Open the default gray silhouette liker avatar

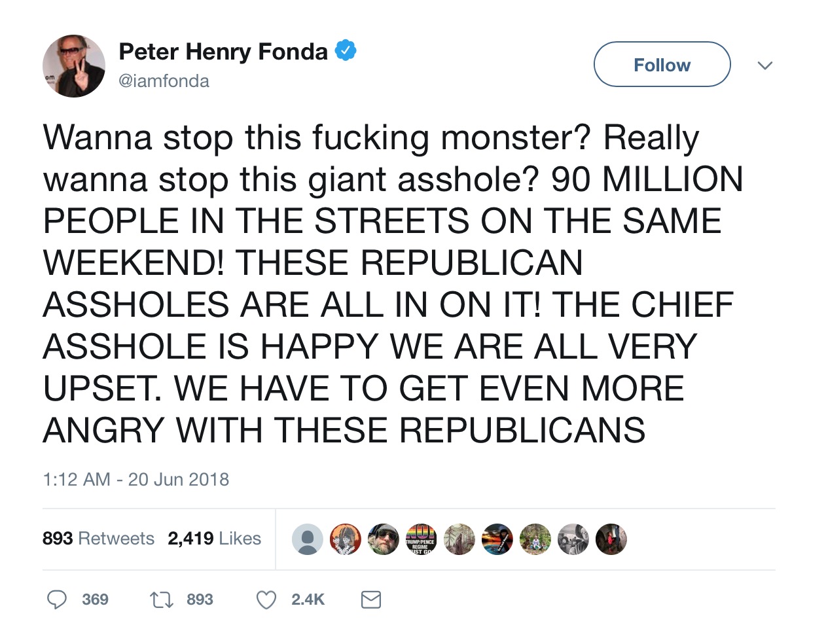[308, 539]
